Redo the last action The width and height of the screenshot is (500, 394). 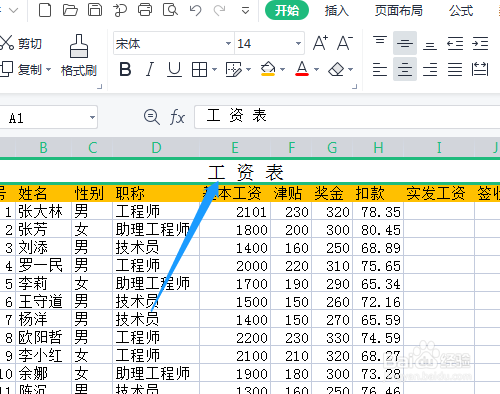tap(219, 10)
